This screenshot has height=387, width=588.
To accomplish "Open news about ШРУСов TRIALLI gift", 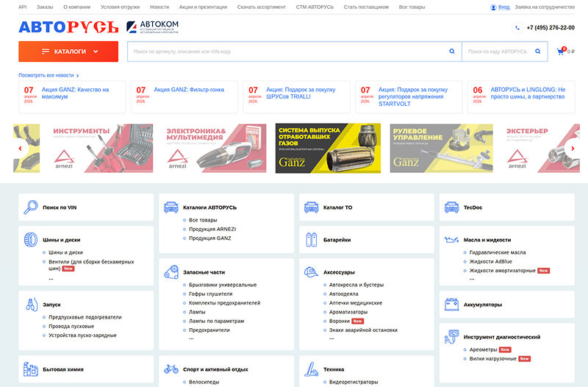I will pos(301,93).
